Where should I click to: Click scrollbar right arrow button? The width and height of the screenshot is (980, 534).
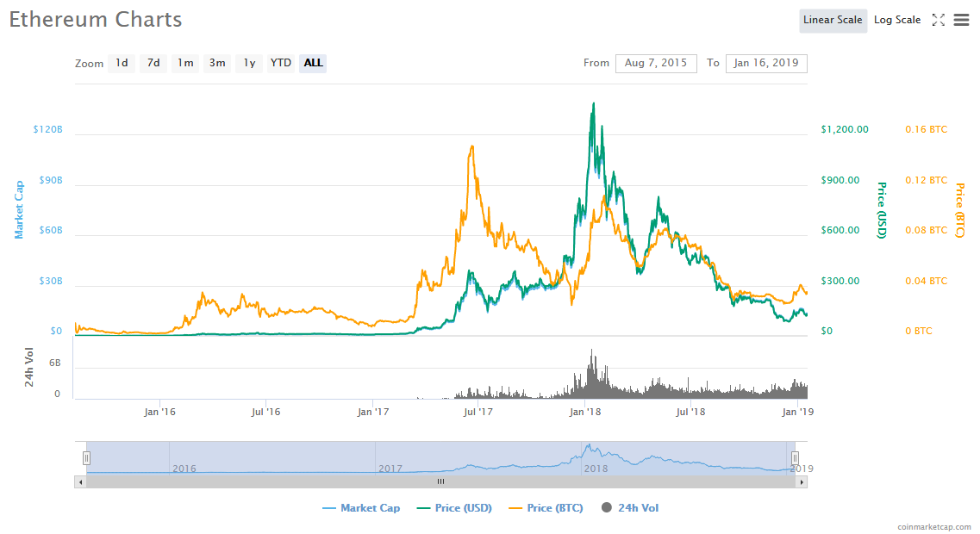pyautogui.click(x=802, y=482)
